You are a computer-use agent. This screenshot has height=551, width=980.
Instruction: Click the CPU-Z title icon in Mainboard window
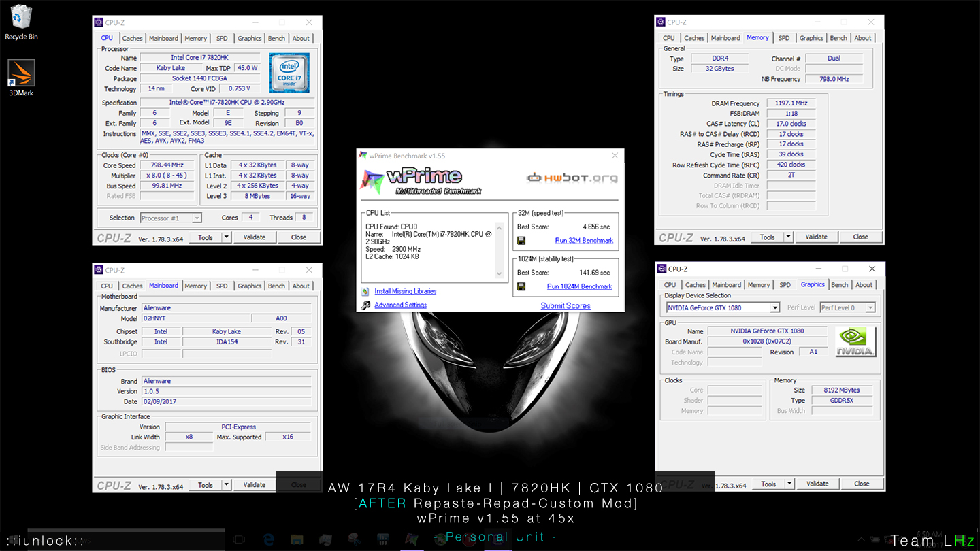[99, 270]
